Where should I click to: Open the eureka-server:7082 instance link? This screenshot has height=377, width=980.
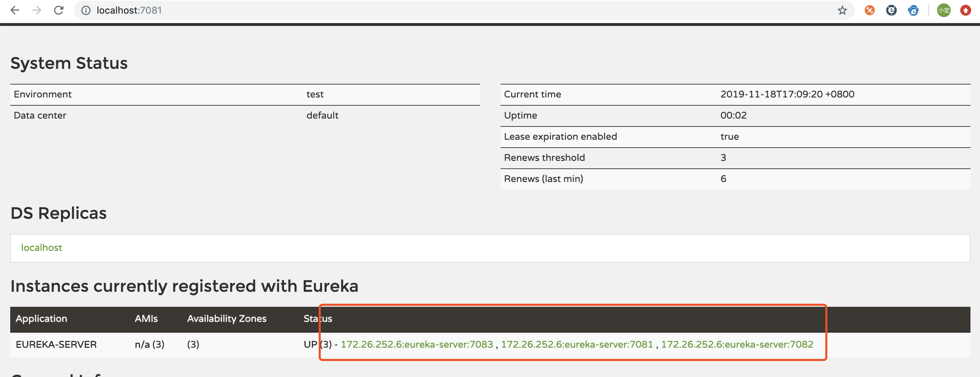(737, 344)
